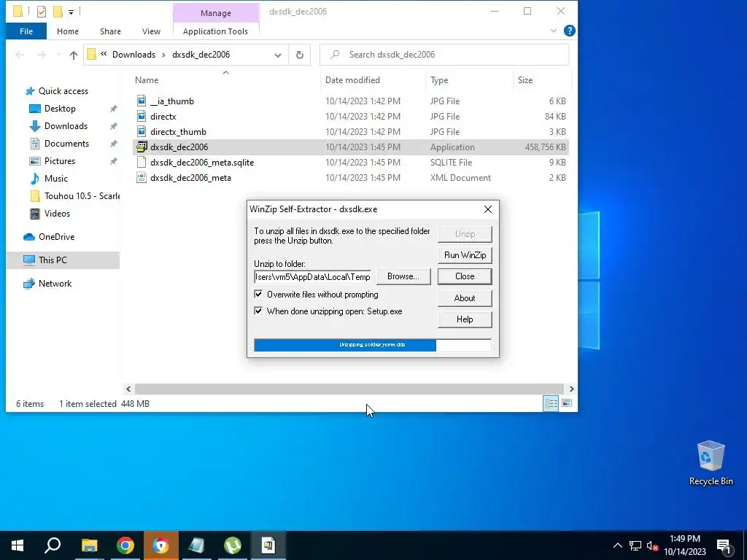Click the Search dxsdk_dec2006 box

444,55
